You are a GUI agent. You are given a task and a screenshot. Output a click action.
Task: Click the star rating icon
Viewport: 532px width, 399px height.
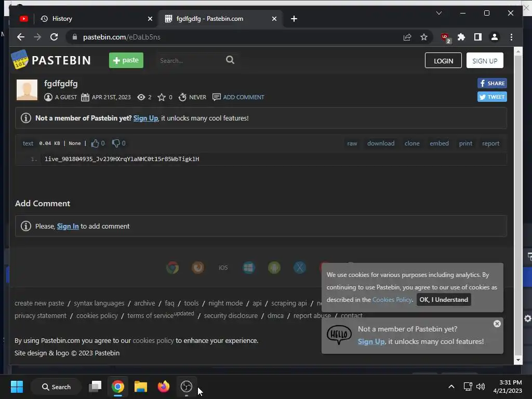(x=162, y=97)
